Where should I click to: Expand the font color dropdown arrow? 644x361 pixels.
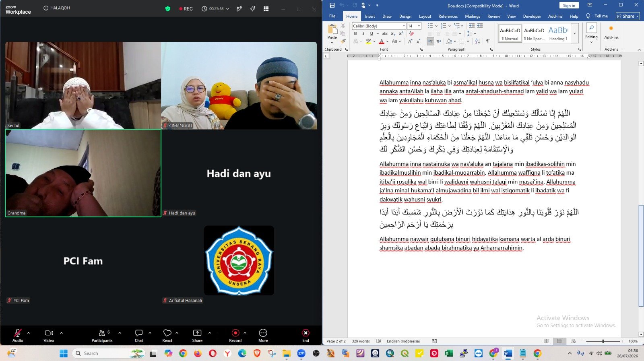387,41
